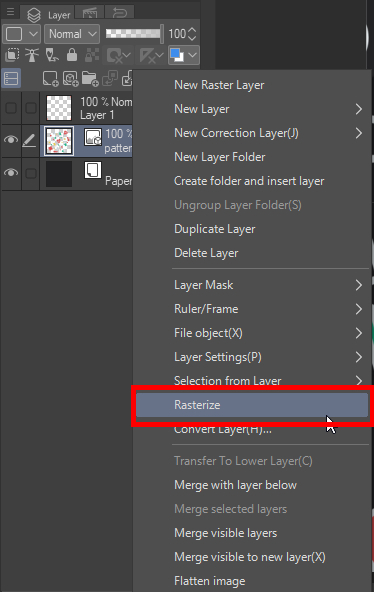Screen dimensions: 374x592
Task: Click the Transfer to Lower Layer icon
Action: (x=110, y=79)
